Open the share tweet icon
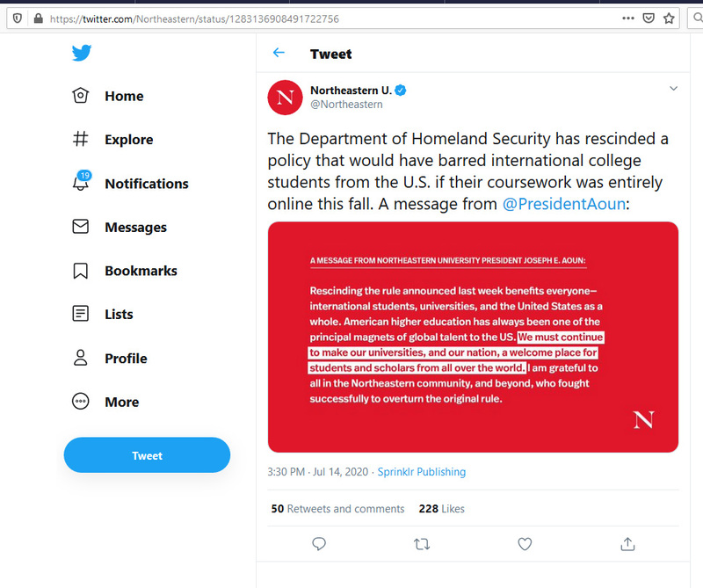This screenshot has height=588, width=703. pyautogui.click(x=627, y=544)
